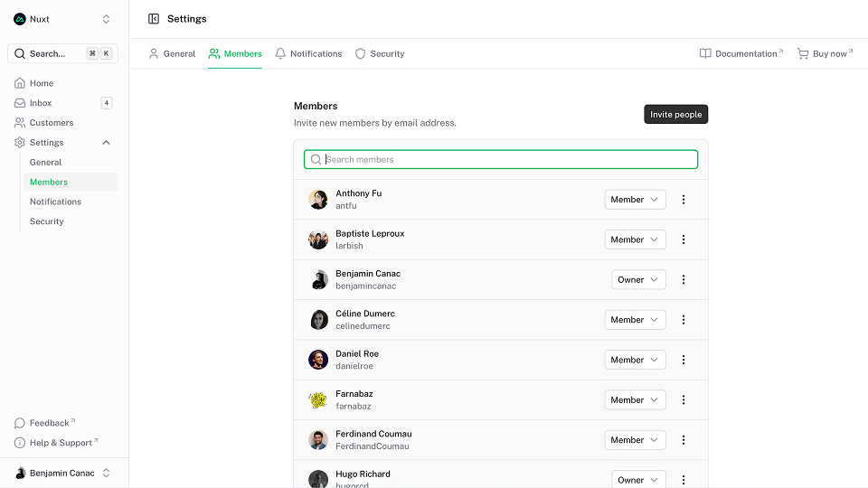868x488 pixels.
Task: Open the role dropdown for Anthony Fu
Action: click(x=635, y=200)
